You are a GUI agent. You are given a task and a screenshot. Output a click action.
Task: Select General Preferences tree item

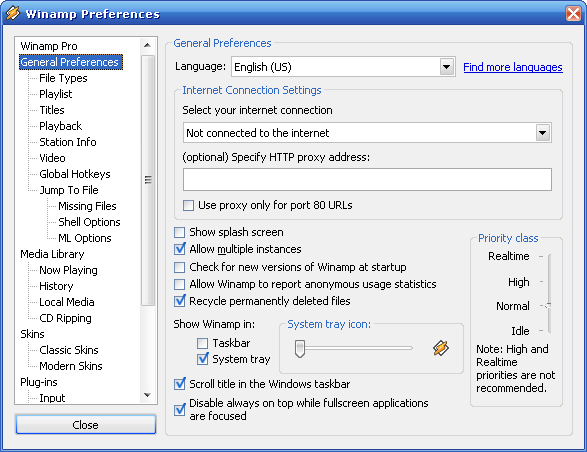coord(70,62)
